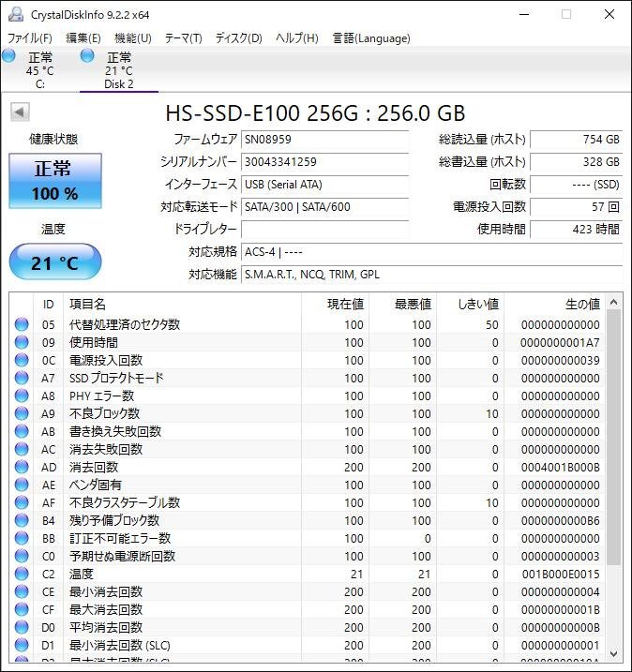Select the C: disk tab at 45 °C

(40, 70)
